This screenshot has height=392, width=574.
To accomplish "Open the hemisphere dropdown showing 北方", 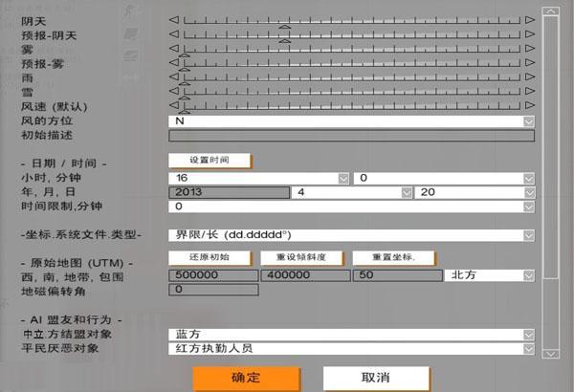I will pos(490,275).
